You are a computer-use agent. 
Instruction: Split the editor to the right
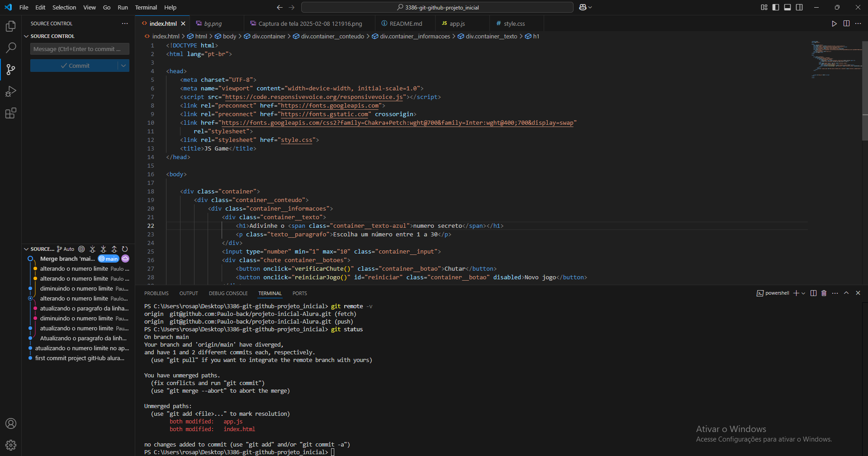(x=846, y=24)
